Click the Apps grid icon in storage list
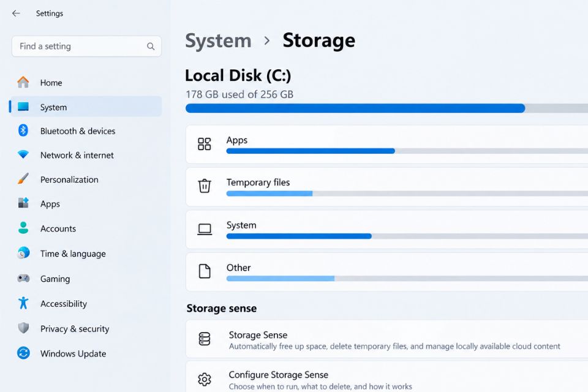Screen dimensions: 588x392 (x=205, y=144)
